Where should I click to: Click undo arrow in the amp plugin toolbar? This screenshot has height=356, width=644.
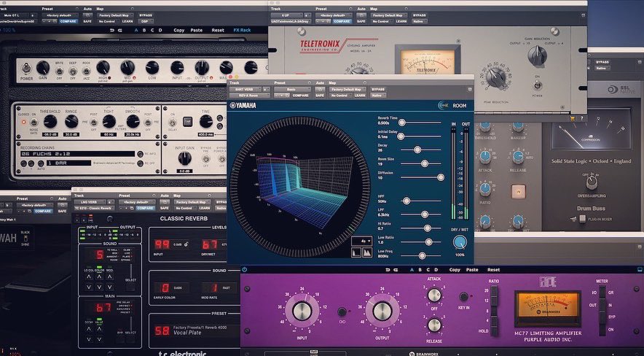coord(112,30)
